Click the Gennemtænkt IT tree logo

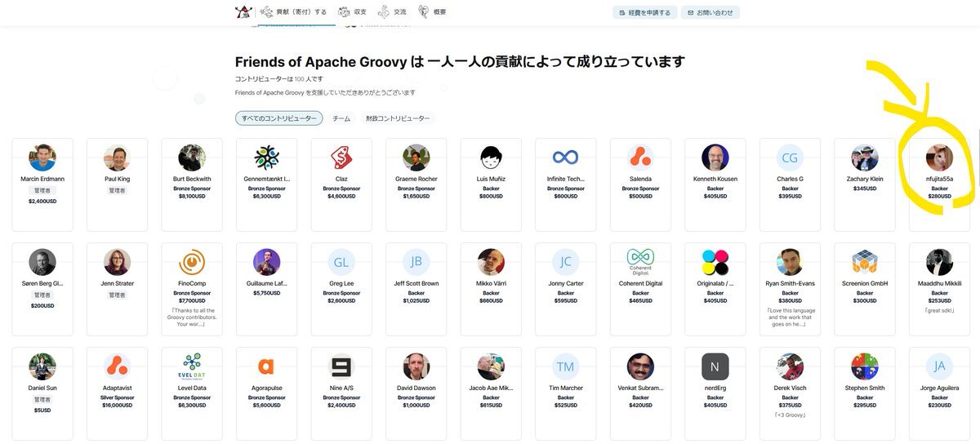(266, 158)
